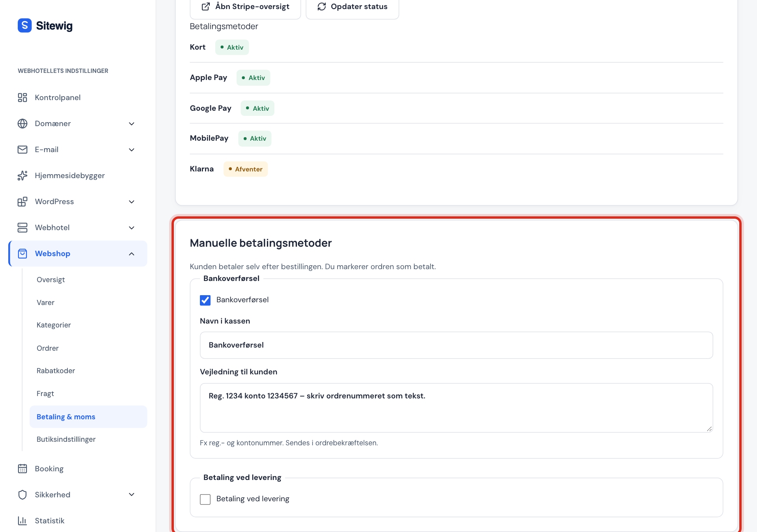
Task: Expand the WordPress menu chevron
Action: 132,202
